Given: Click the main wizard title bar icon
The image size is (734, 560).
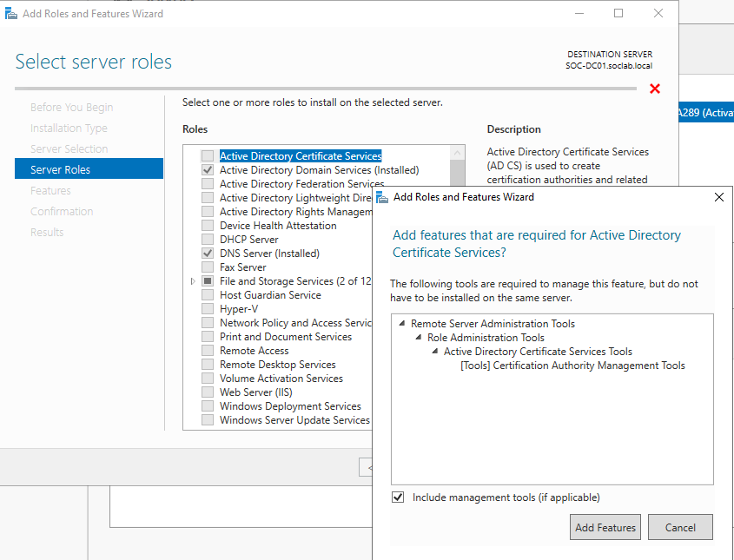Looking at the screenshot, I should [x=10, y=14].
